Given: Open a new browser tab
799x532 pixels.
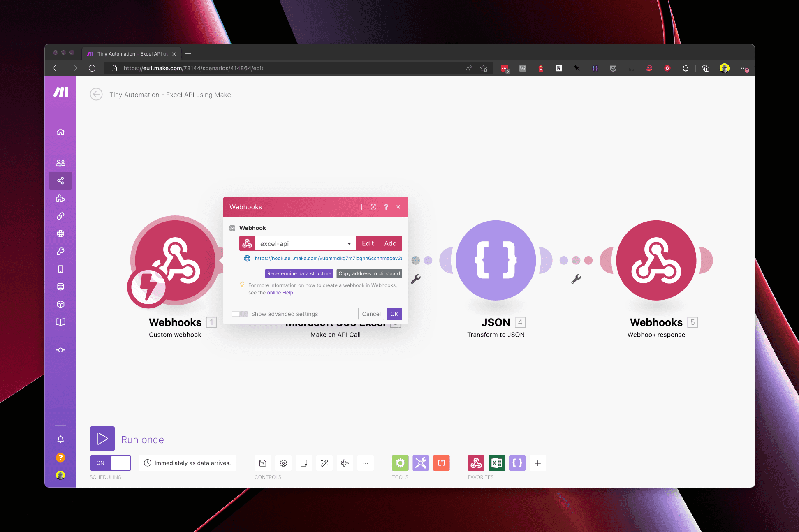Looking at the screenshot, I should point(188,54).
